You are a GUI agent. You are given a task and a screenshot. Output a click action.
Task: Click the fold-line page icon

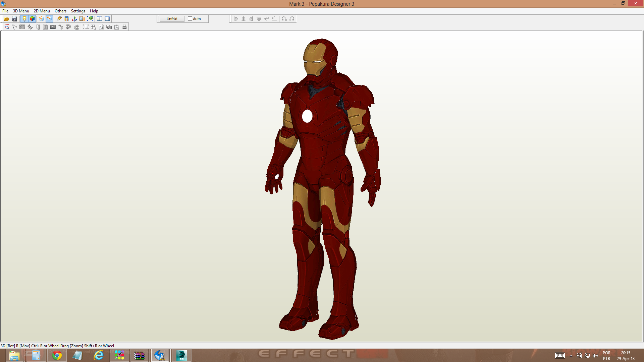click(x=38, y=27)
